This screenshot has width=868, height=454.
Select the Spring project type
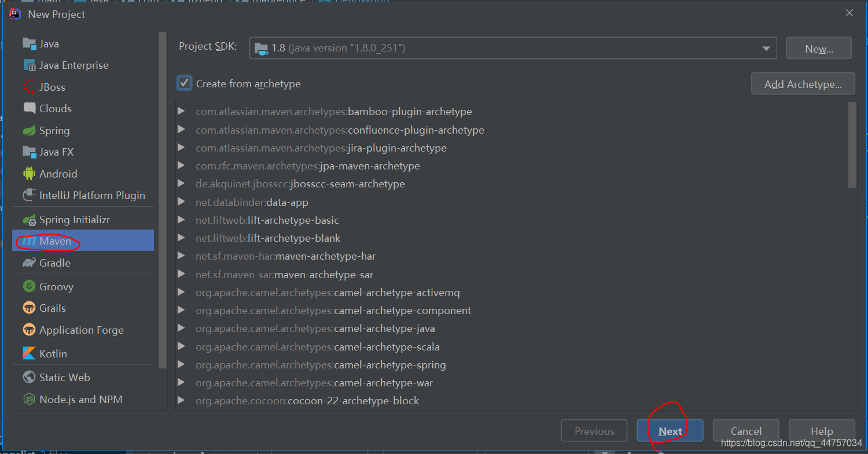pos(83,130)
